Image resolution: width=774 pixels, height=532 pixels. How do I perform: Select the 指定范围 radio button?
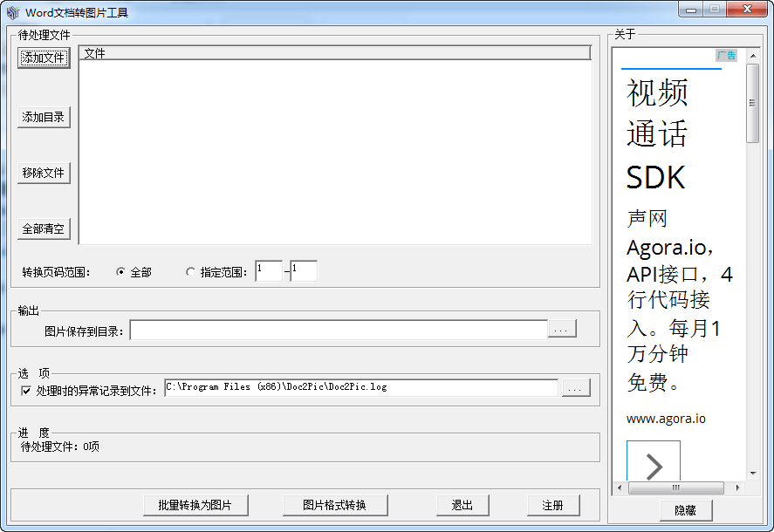[x=189, y=270]
